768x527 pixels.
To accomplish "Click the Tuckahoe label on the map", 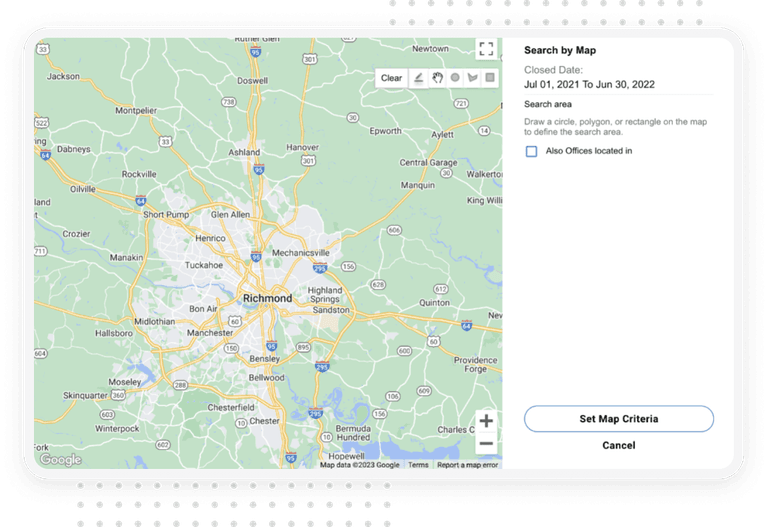I will pos(204,265).
